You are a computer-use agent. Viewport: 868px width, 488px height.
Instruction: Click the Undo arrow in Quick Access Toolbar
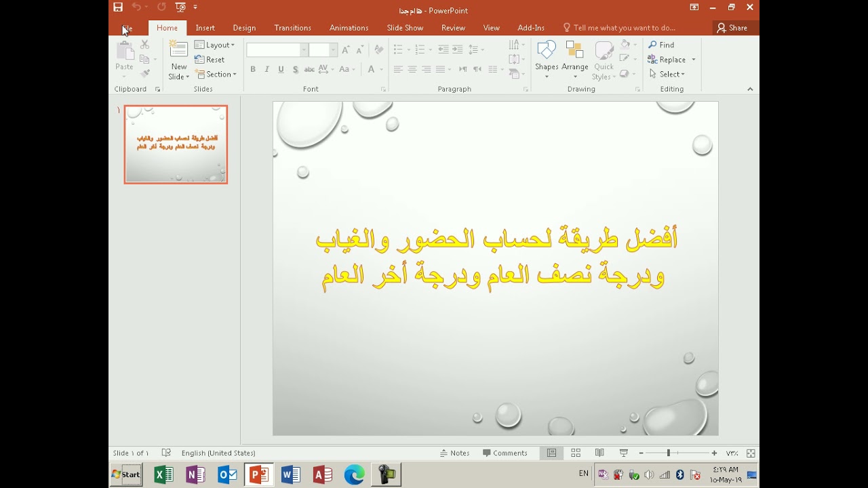(136, 7)
